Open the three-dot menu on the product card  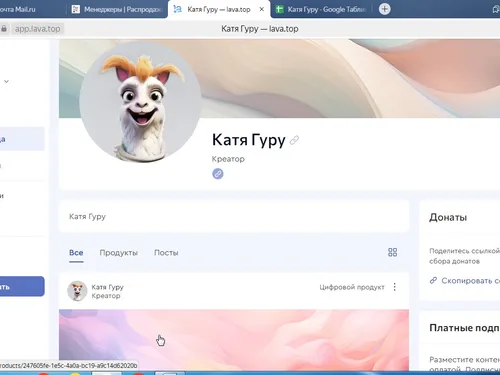click(x=395, y=287)
